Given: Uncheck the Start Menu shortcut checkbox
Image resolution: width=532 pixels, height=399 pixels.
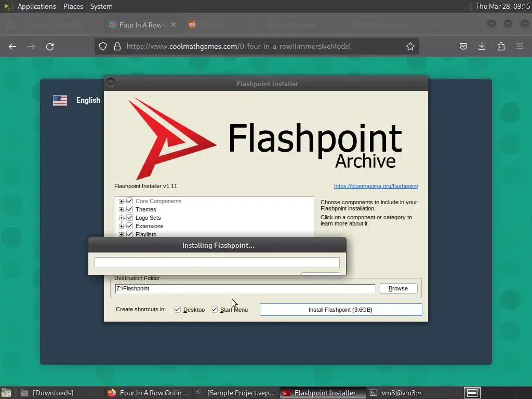Looking at the screenshot, I should point(214,310).
